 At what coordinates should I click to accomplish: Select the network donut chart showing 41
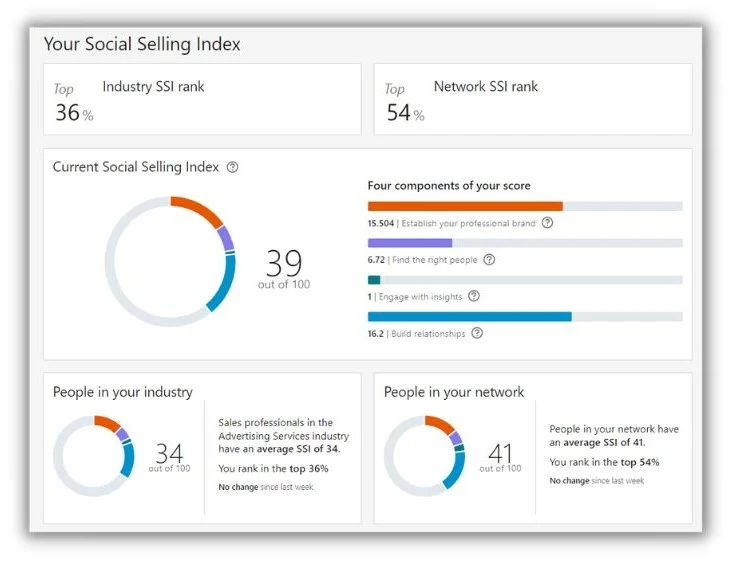pos(424,456)
